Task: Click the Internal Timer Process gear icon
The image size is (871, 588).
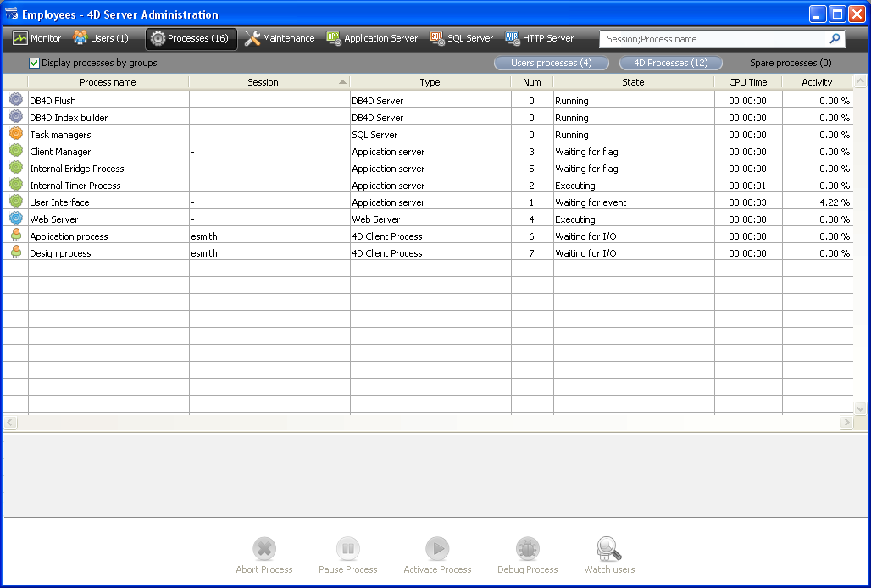Action: tap(16, 184)
